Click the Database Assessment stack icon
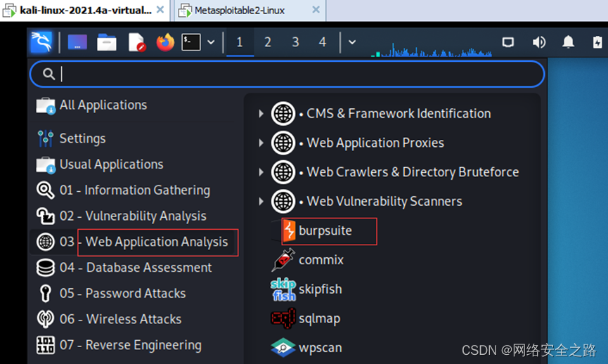The width and height of the screenshot is (608, 364). (x=46, y=268)
